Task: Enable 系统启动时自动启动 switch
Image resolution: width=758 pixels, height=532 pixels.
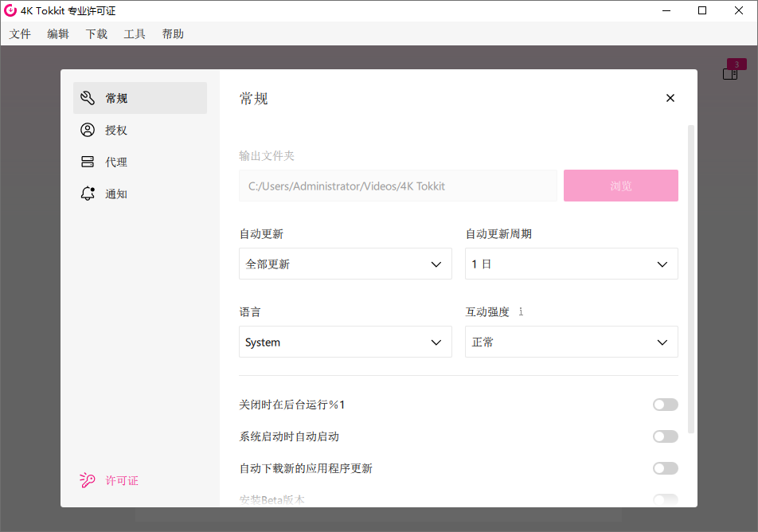Action: [x=665, y=436]
